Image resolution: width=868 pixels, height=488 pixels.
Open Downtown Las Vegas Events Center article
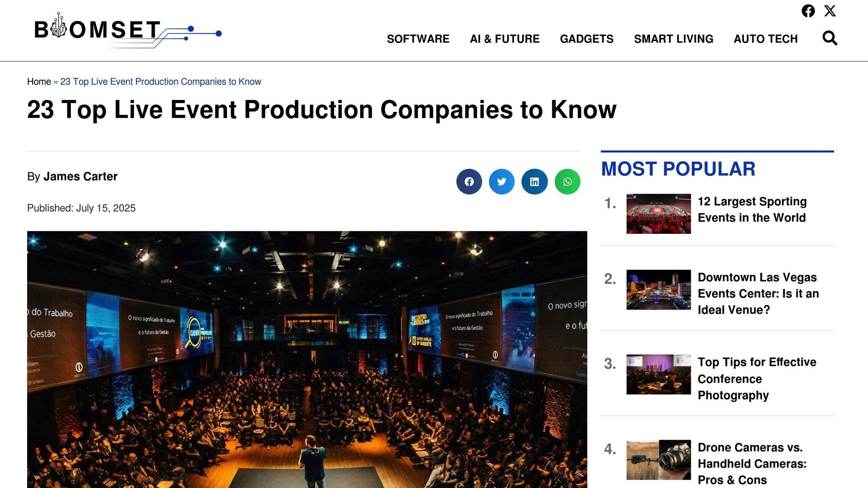(758, 293)
